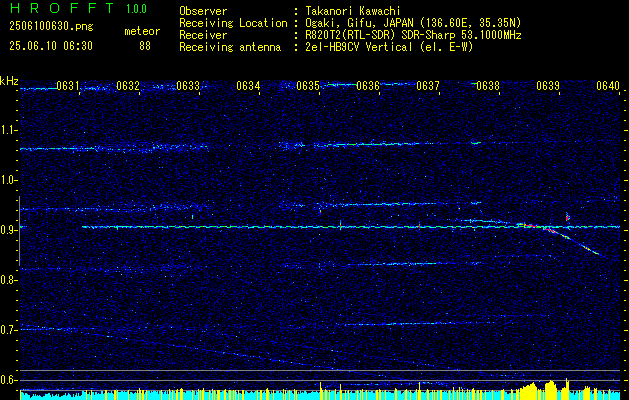The image size is (629, 400).
Task: Click the 0640 time marker
Action: point(608,86)
